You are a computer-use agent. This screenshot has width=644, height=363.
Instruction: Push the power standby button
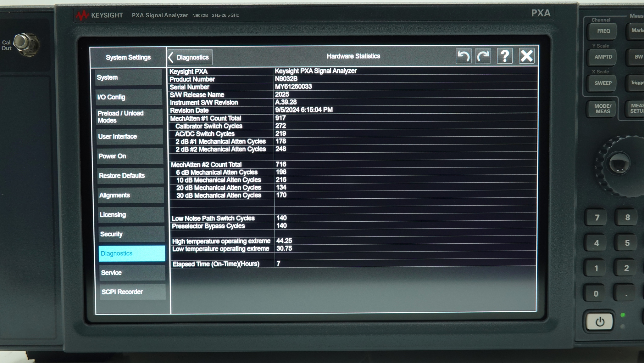pos(599,322)
